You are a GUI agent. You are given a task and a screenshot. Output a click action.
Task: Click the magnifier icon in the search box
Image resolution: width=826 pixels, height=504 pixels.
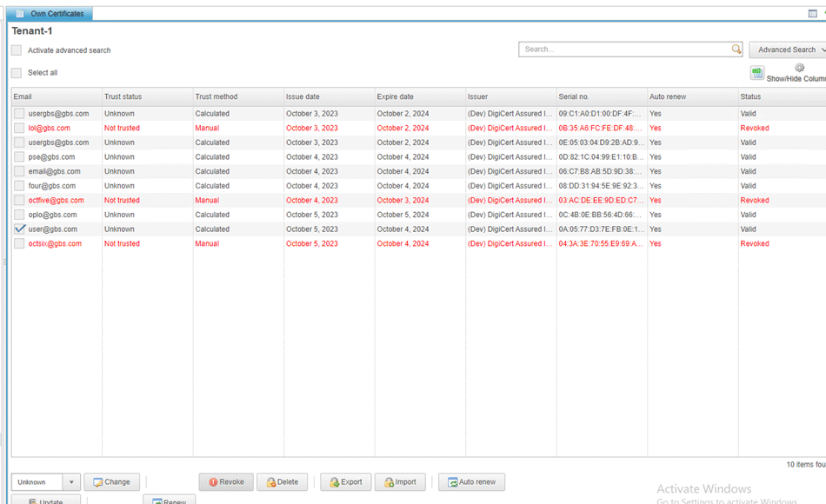pyautogui.click(x=736, y=50)
